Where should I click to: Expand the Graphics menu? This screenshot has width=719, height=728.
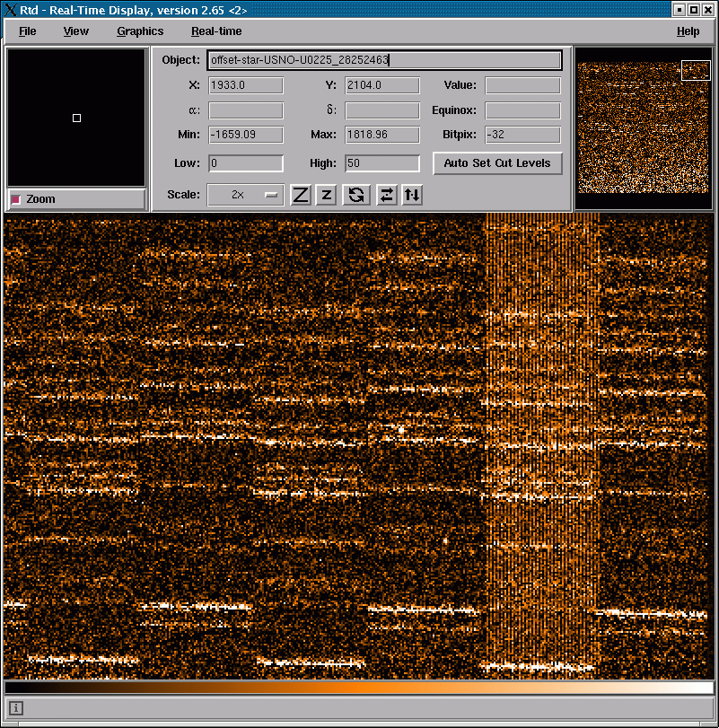140,31
